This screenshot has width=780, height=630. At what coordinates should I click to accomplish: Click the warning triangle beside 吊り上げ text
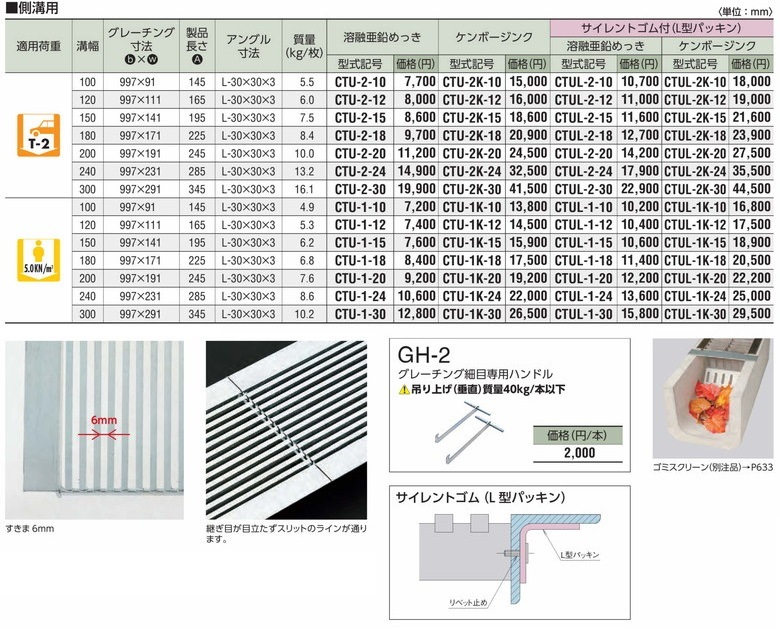tap(404, 390)
